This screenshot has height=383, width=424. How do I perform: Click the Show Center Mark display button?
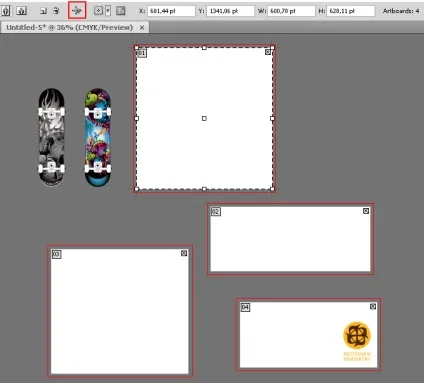coord(98,11)
